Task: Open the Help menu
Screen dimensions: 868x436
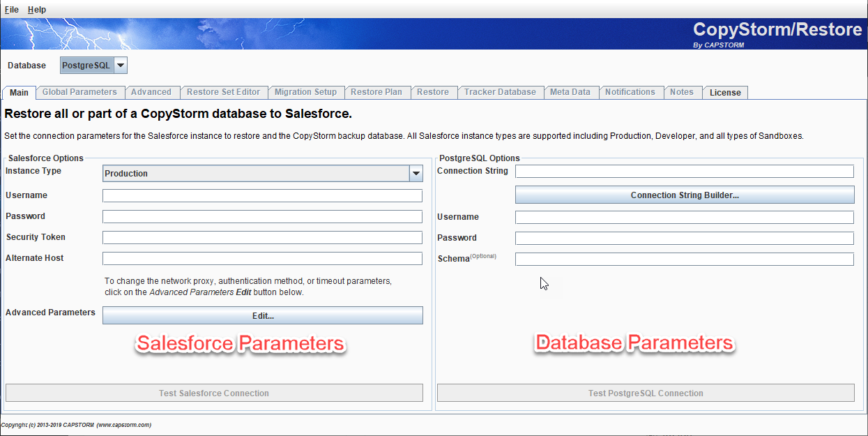Action: point(37,10)
